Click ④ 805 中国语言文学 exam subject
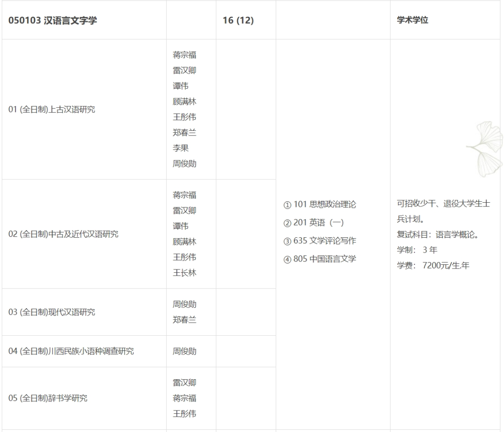The image size is (504, 432). tap(320, 259)
